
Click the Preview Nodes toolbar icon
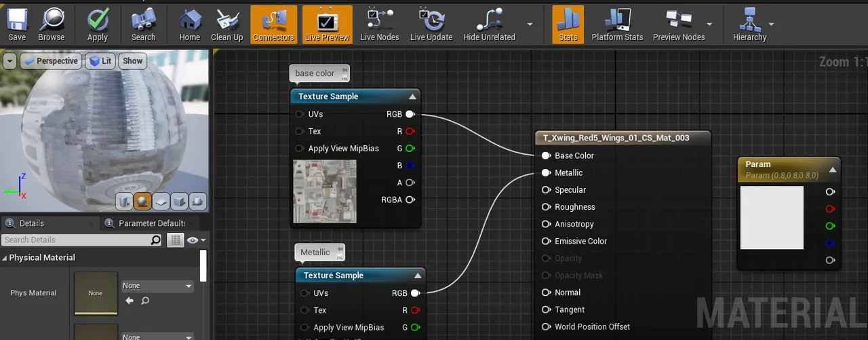pos(679,24)
